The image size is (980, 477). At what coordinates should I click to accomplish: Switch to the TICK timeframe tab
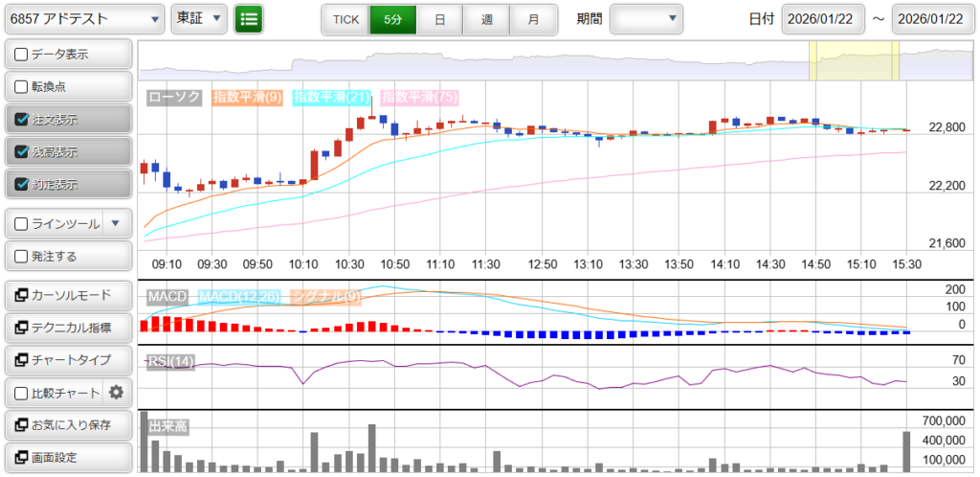pos(345,19)
